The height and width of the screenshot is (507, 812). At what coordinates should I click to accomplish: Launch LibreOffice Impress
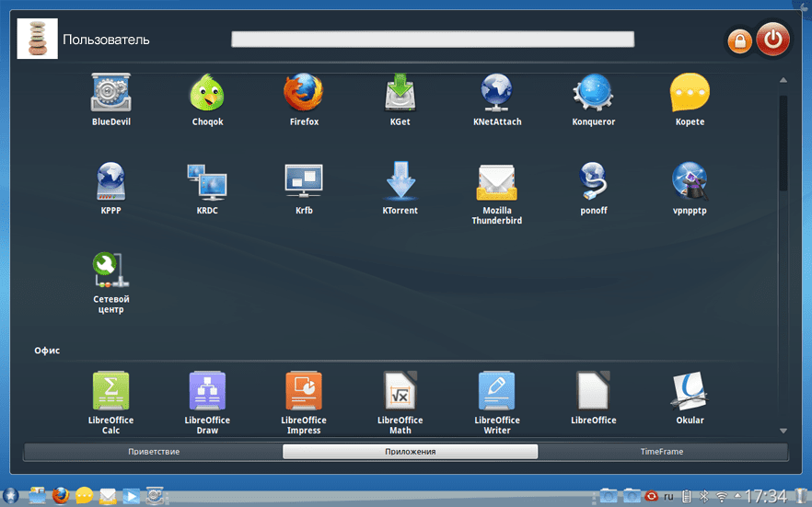tap(304, 402)
